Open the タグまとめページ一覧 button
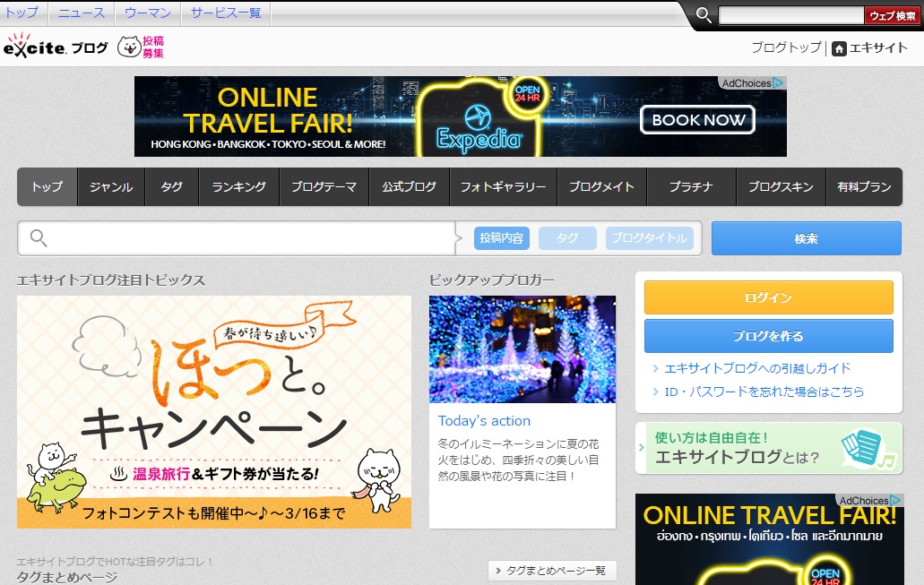 pos(551,571)
